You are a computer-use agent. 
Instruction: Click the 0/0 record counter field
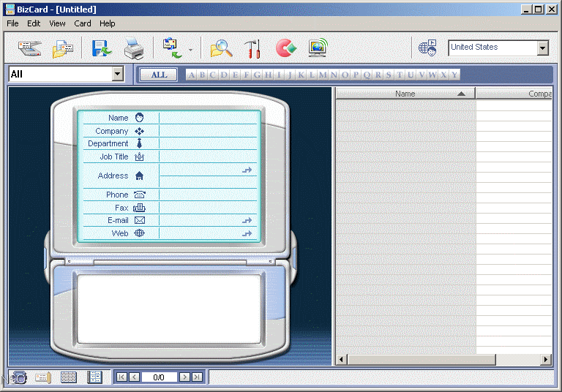[x=159, y=377]
